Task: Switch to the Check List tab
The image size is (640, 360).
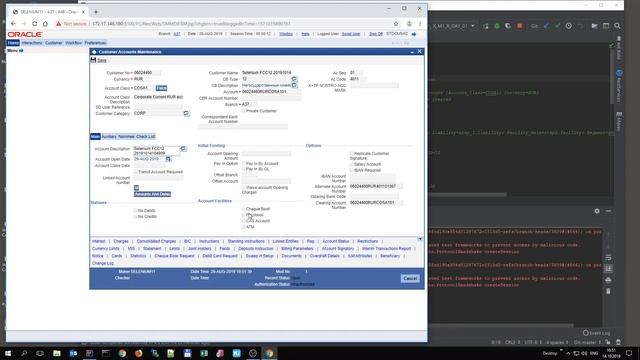Action: point(145,136)
